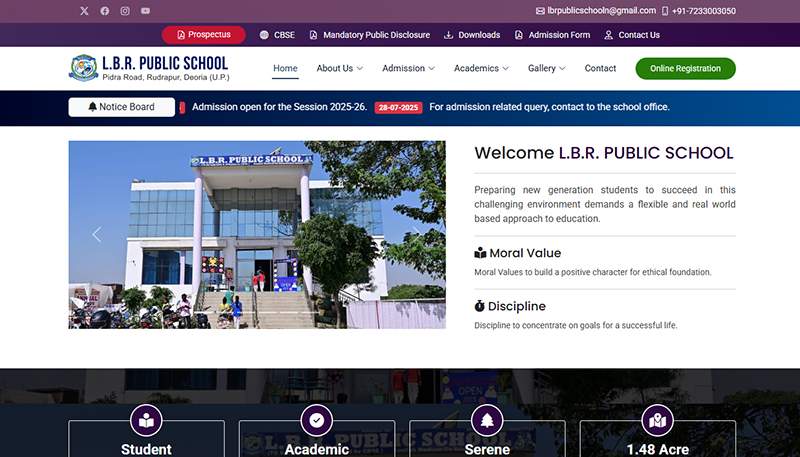This screenshot has height=457, width=800.
Task: Expand the Admission dropdown menu
Action: click(x=409, y=69)
